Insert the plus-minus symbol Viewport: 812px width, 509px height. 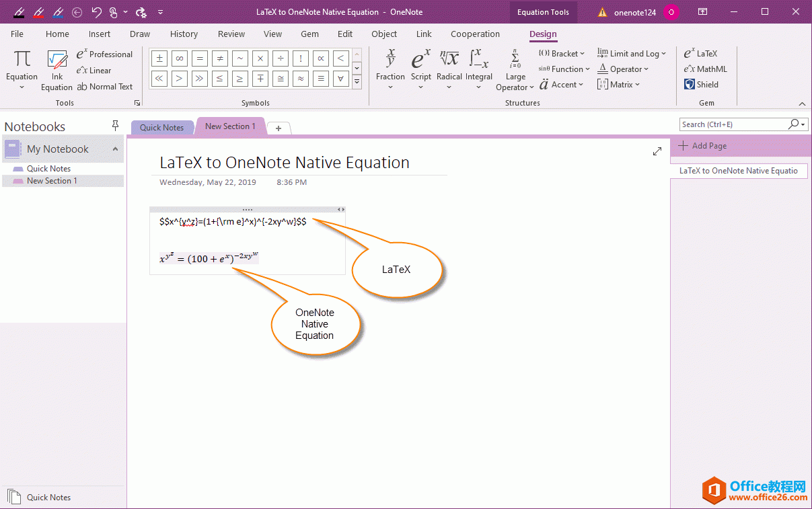(x=159, y=58)
